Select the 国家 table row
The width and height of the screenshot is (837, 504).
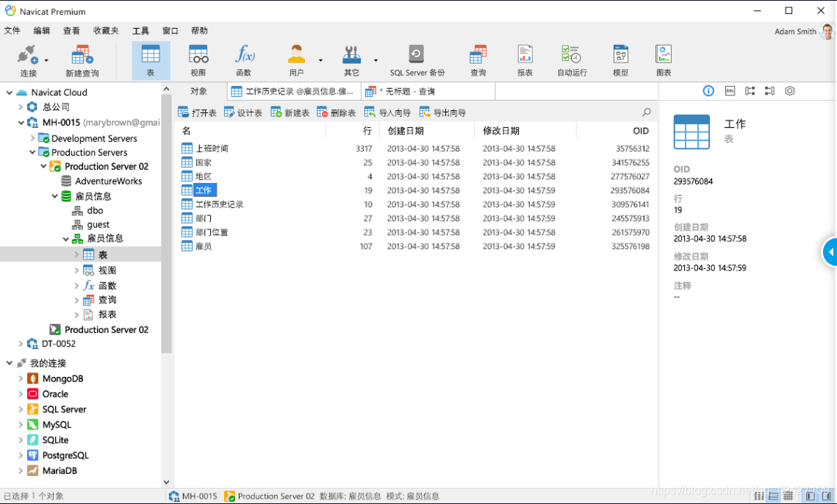pyautogui.click(x=416, y=162)
